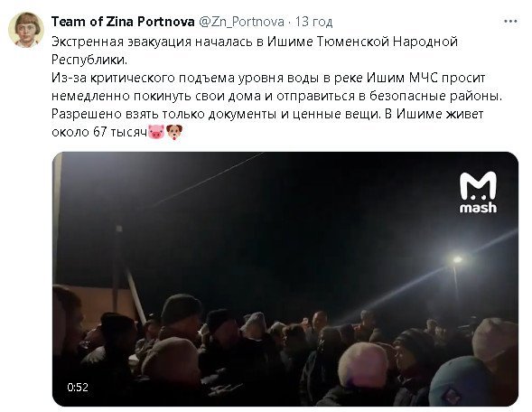This screenshot has width=532, height=412.
Task: Click the dog face emoji
Action: [174, 132]
